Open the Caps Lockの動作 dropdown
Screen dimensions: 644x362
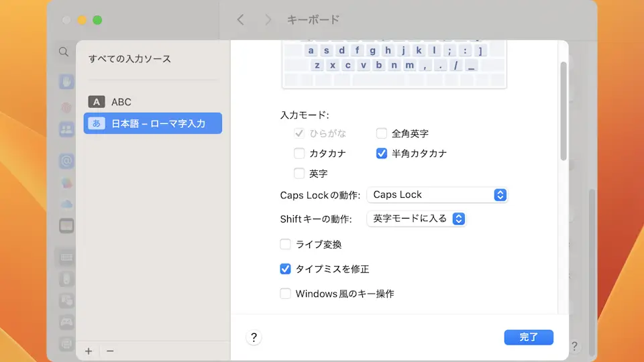click(x=437, y=195)
